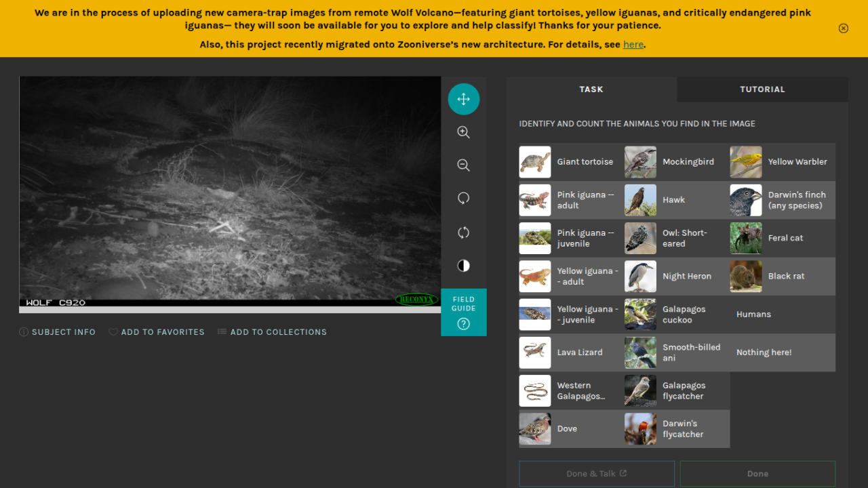The width and height of the screenshot is (868, 488).
Task: Select the Task tab
Action: coord(591,89)
